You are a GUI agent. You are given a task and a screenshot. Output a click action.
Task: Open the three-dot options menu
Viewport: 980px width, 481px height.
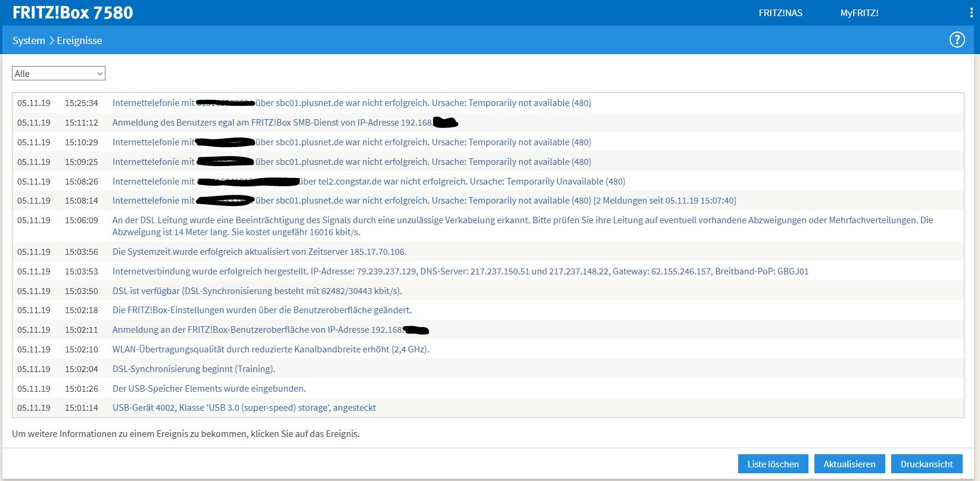pyautogui.click(x=972, y=13)
